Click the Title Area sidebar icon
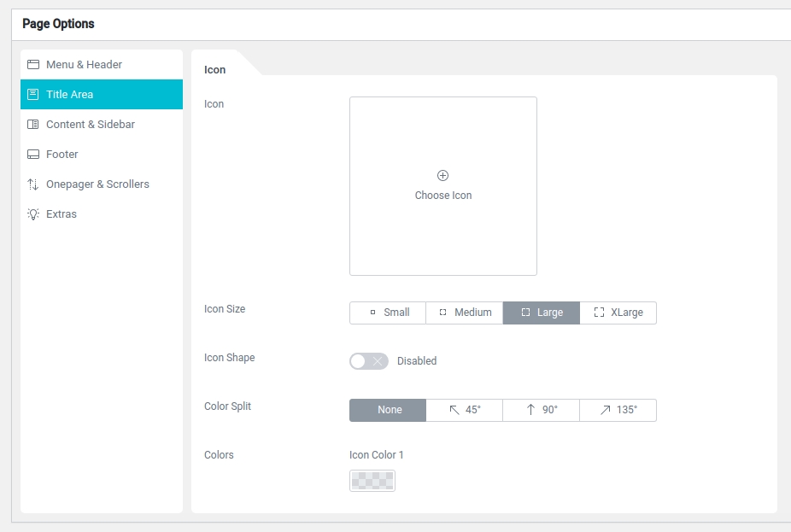791x532 pixels. point(33,95)
